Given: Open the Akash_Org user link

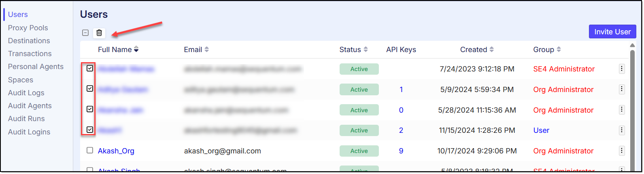Looking at the screenshot, I should 116,151.
